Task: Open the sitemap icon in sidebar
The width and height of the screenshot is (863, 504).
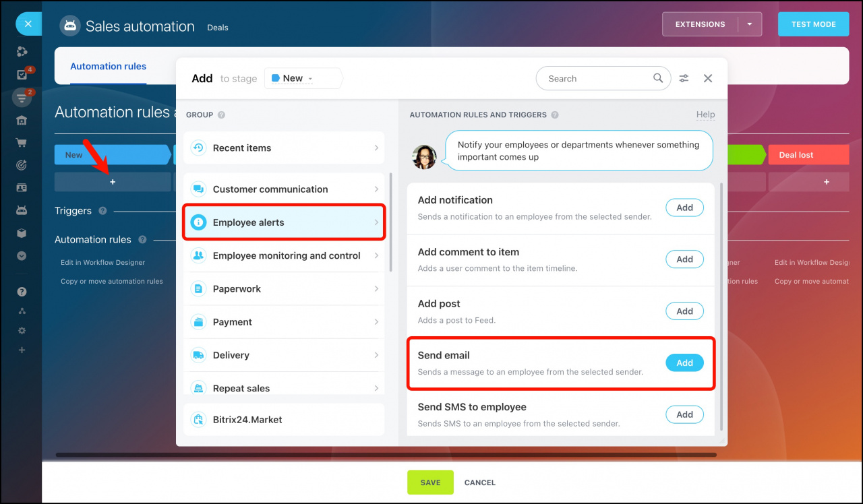Action: pos(22,311)
